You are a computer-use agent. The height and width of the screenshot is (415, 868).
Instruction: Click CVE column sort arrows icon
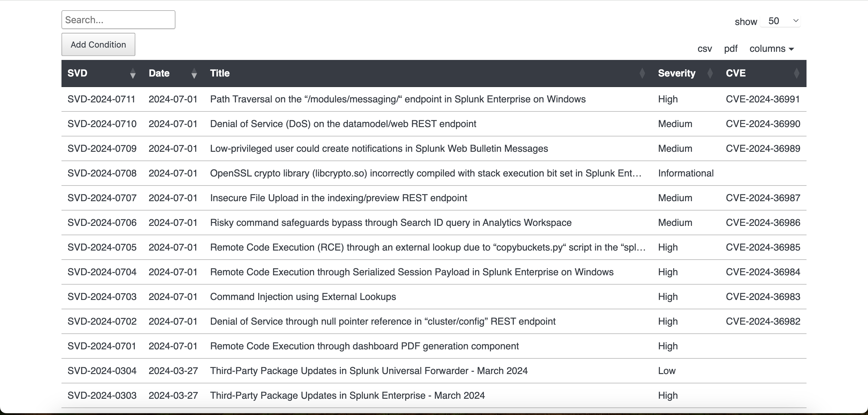pos(796,73)
